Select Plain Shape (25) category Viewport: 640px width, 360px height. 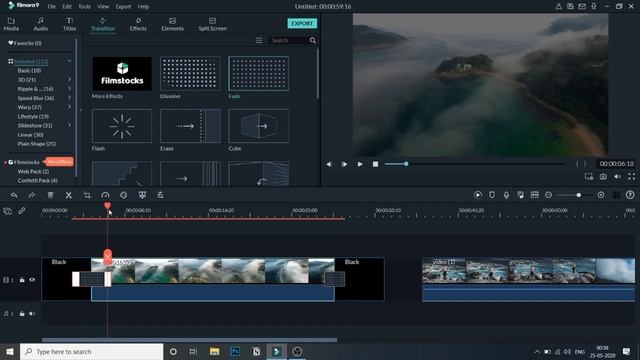[x=36, y=144]
